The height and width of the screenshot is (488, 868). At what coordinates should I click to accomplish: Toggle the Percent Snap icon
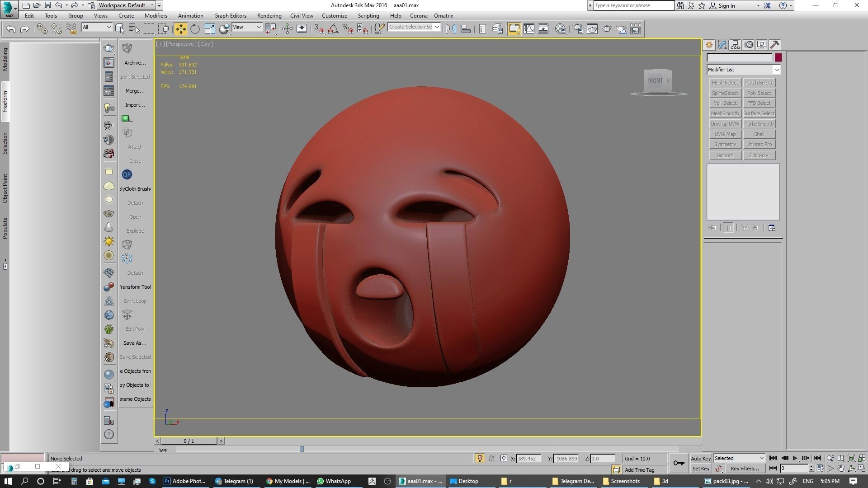point(348,29)
